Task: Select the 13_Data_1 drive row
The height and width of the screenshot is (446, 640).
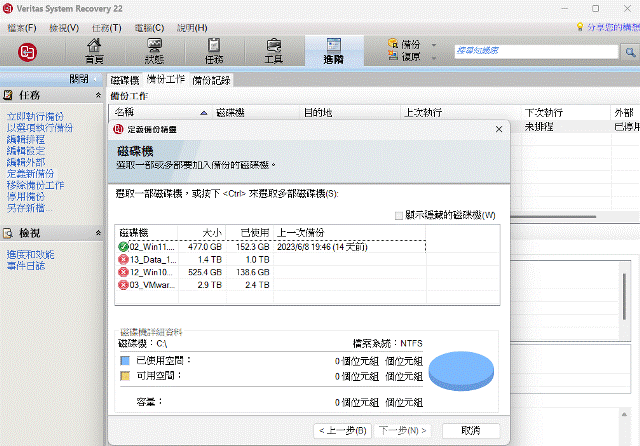Action: (270, 260)
